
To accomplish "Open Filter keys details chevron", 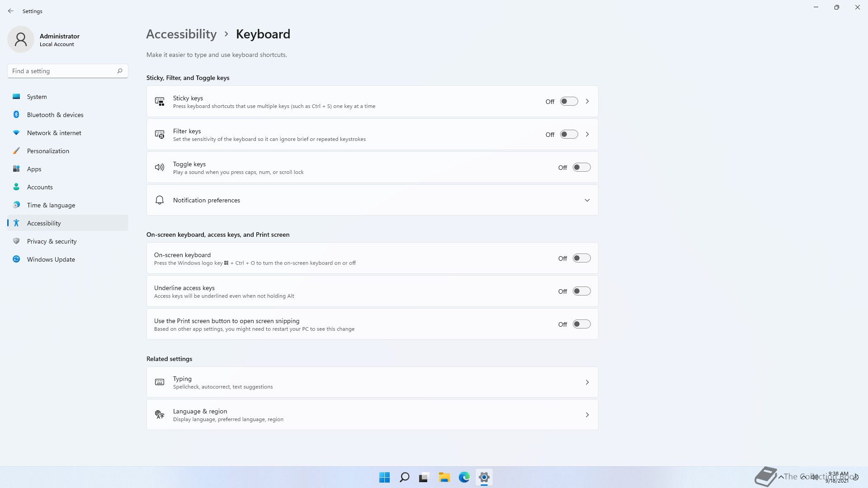I will pyautogui.click(x=587, y=134).
